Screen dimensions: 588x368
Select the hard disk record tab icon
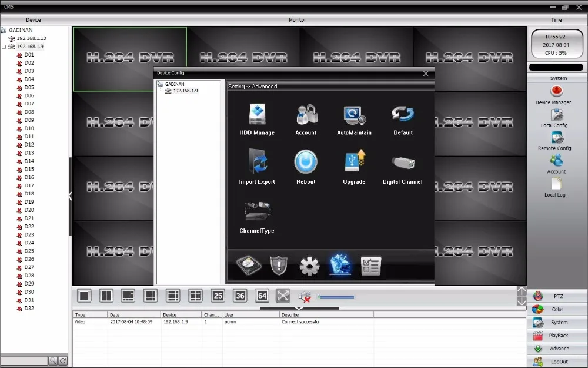[248, 265]
